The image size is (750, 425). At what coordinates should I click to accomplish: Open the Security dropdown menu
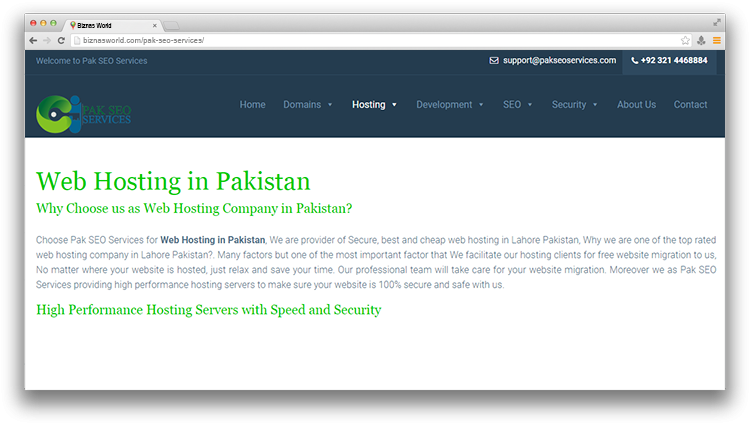point(575,105)
